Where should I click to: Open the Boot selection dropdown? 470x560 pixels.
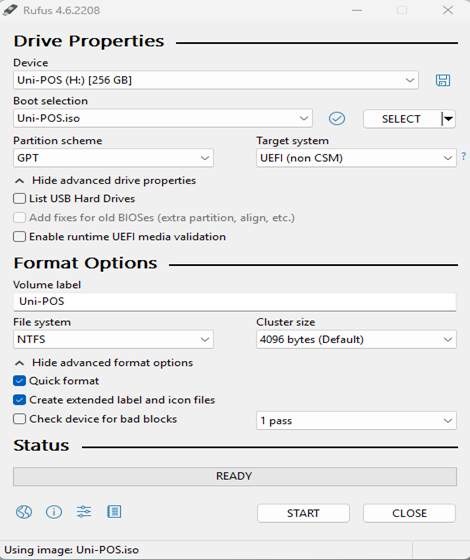pos(163,119)
